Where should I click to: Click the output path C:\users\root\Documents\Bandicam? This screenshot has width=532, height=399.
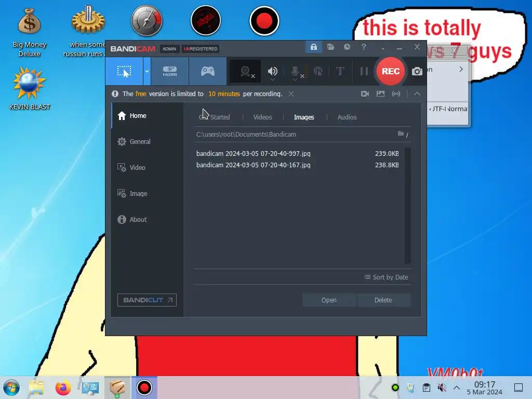[x=246, y=135]
